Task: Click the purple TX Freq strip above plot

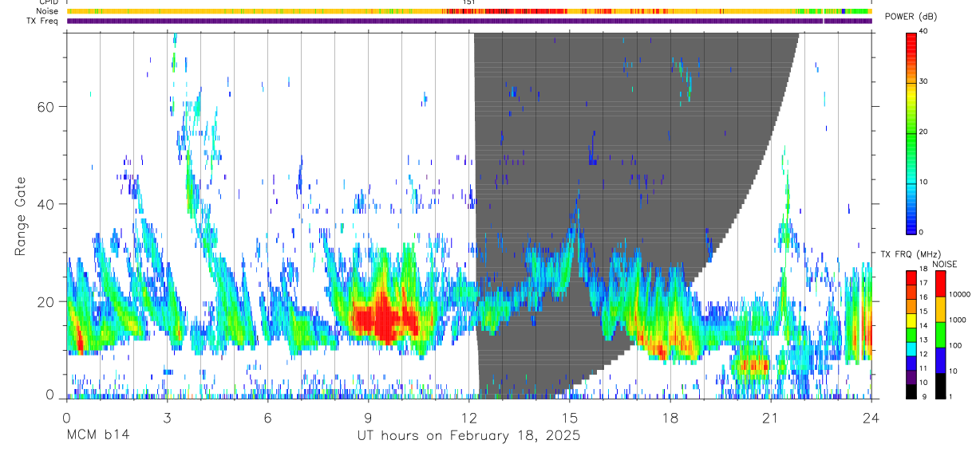Action: pyautogui.click(x=468, y=21)
